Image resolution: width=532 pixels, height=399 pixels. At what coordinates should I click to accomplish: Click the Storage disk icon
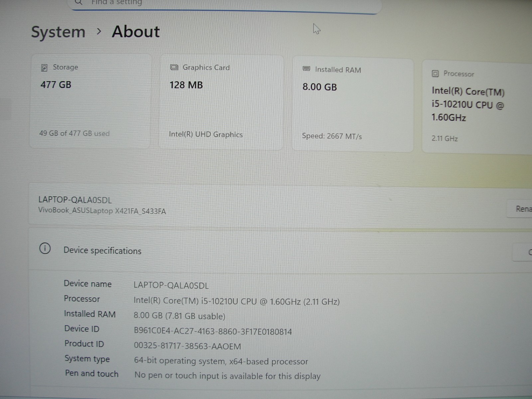(x=44, y=68)
